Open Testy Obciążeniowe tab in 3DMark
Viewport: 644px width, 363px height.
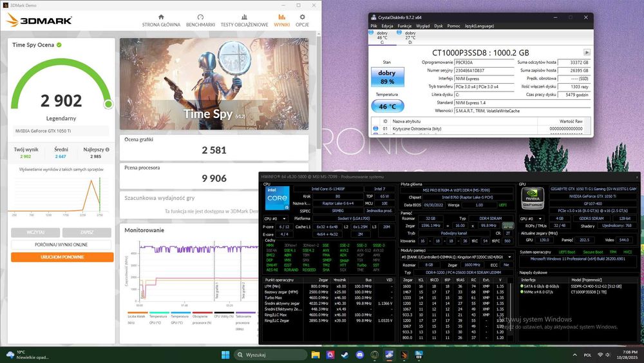coord(244,21)
